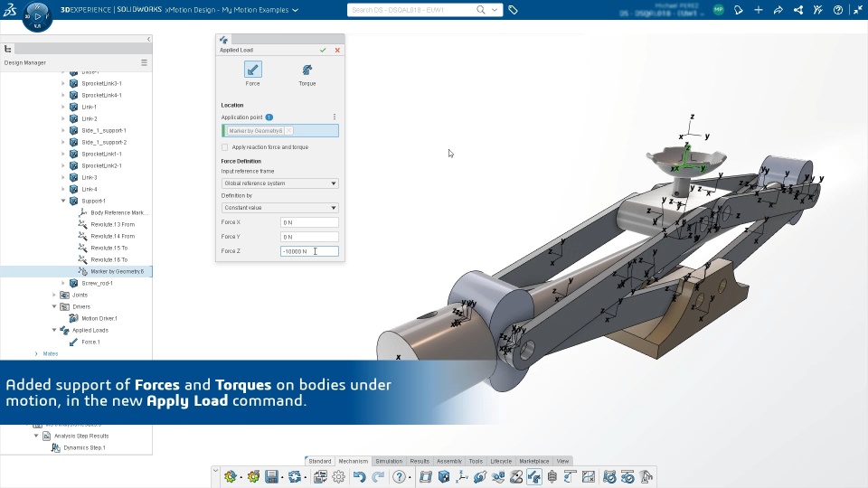Click the axis system marker tool icon
Screen dimensions: 868x488
[462, 476]
